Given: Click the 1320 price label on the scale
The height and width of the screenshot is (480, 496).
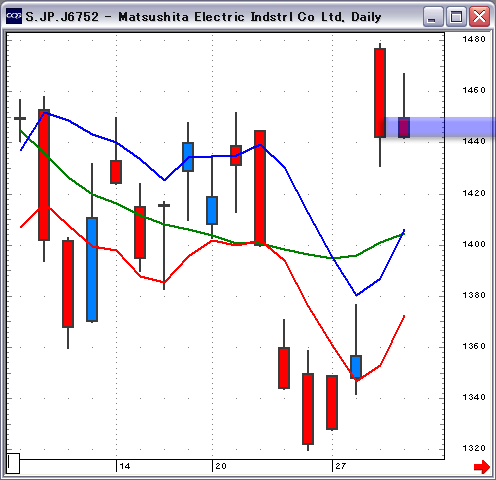Looking at the screenshot, I should (474, 448).
